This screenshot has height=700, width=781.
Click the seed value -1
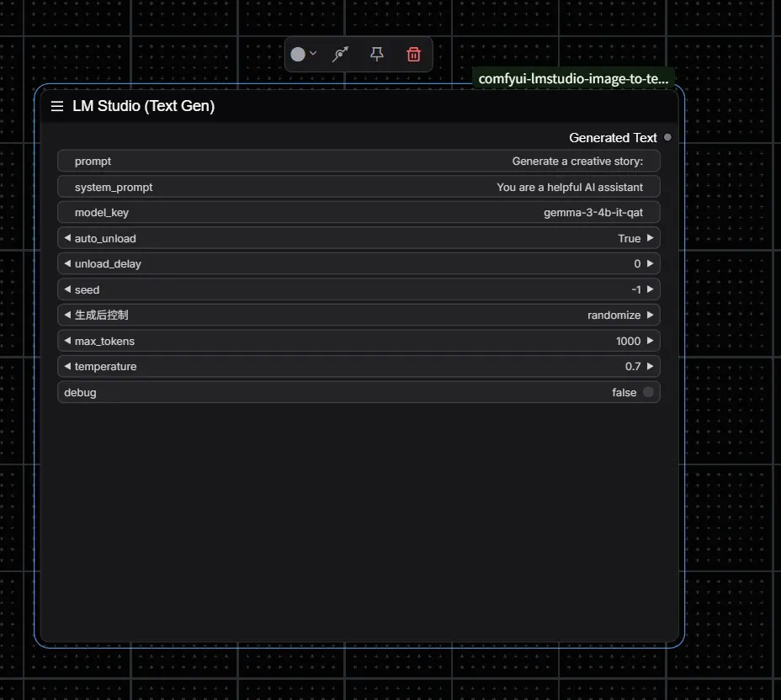pyautogui.click(x=636, y=289)
